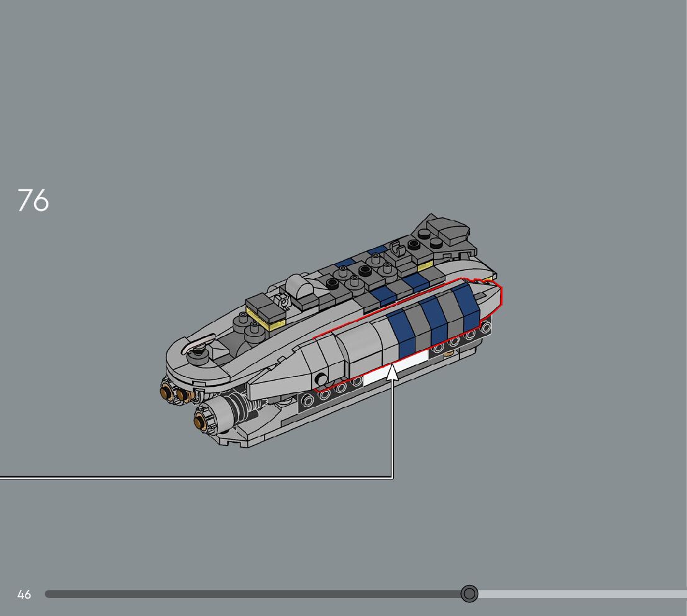Click the page number 46 label
The height and width of the screenshot is (616, 687).
click(24, 595)
